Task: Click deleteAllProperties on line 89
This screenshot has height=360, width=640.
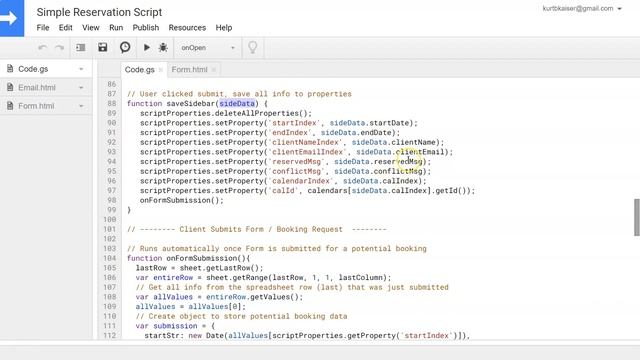Action: 257,113
